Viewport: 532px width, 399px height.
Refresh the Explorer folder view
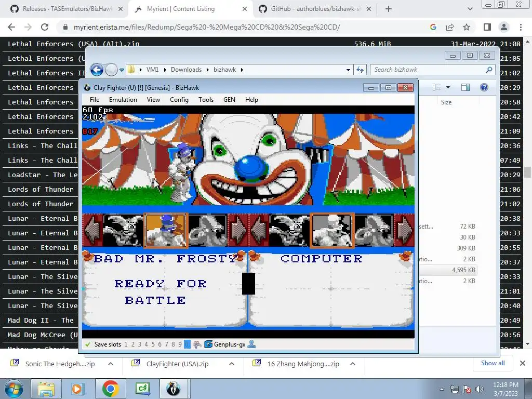[360, 70]
